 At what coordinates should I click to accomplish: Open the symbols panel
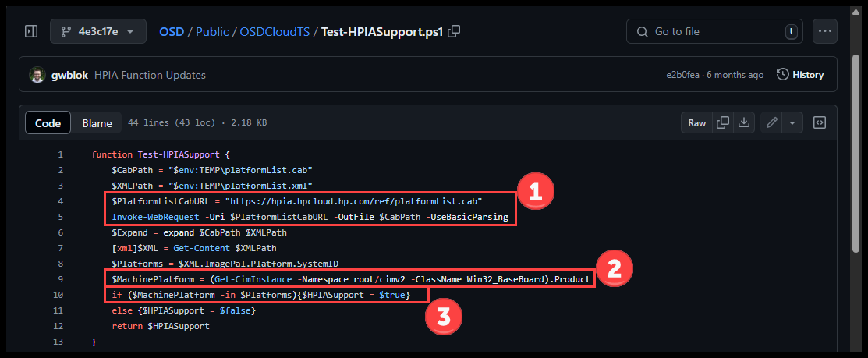820,122
